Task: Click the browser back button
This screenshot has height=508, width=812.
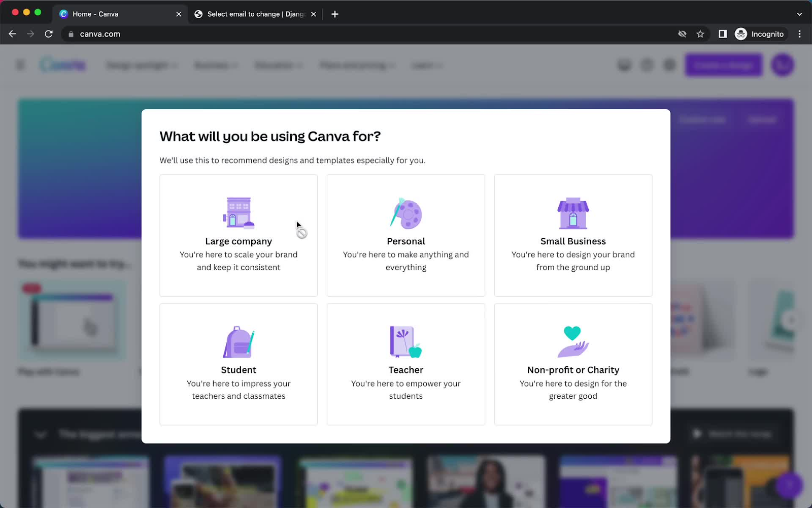Action: click(12, 34)
